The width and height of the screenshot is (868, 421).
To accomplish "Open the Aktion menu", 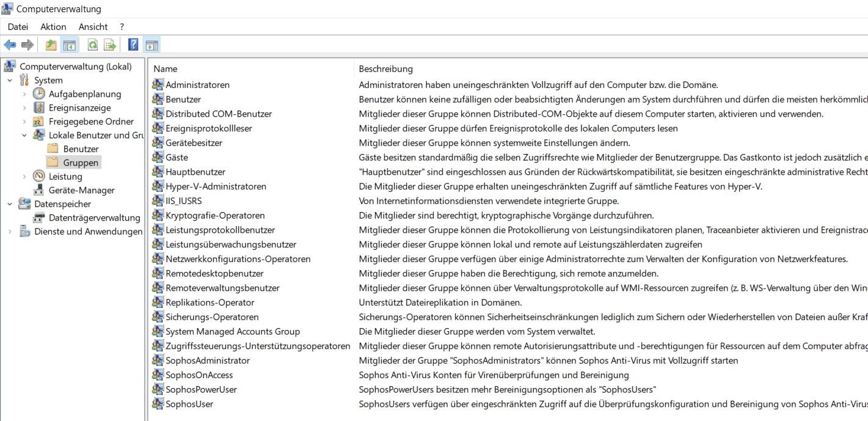I will point(53,27).
